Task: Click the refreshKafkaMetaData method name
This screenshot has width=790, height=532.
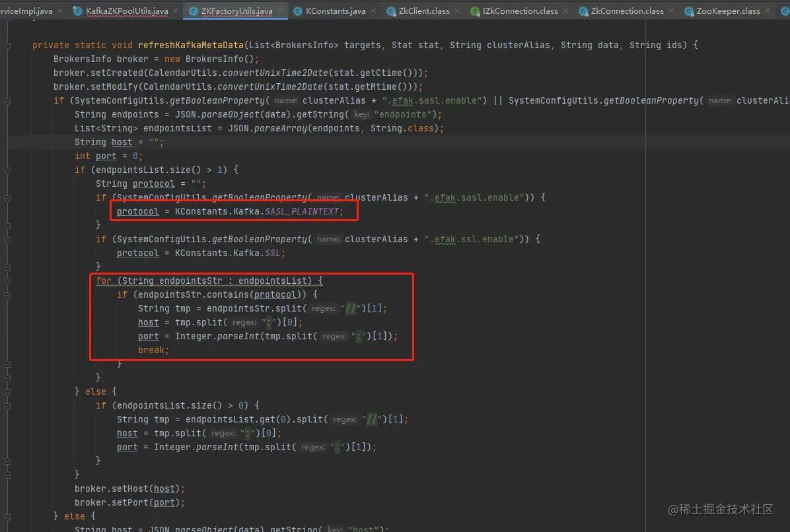Action: coord(191,46)
